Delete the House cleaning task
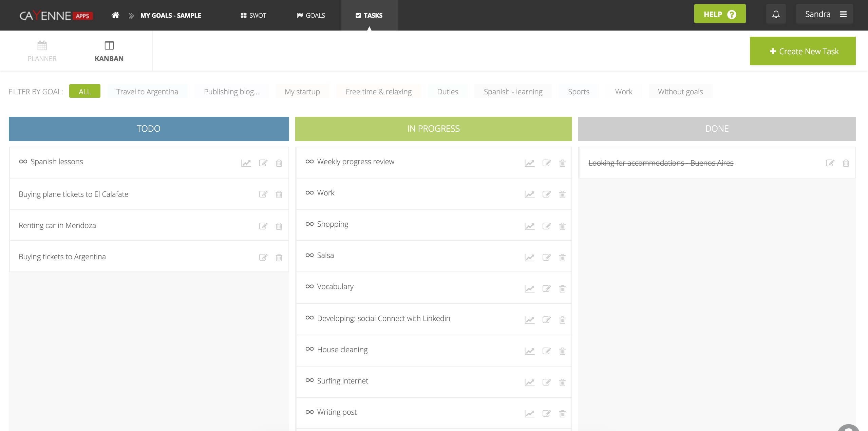Image resolution: width=868 pixels, height=431 pixels. [562, 351]
